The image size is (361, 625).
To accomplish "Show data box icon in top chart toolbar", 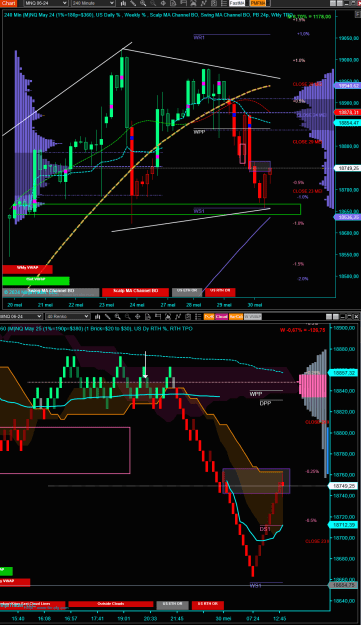I will (173, 3).
